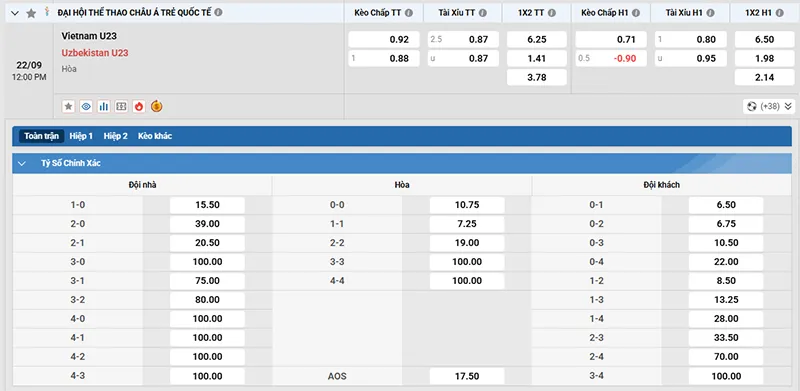This screenshot has height=391, width=800.
Task: Click the soccer ball icon beside +38
Action: (752, 106)
